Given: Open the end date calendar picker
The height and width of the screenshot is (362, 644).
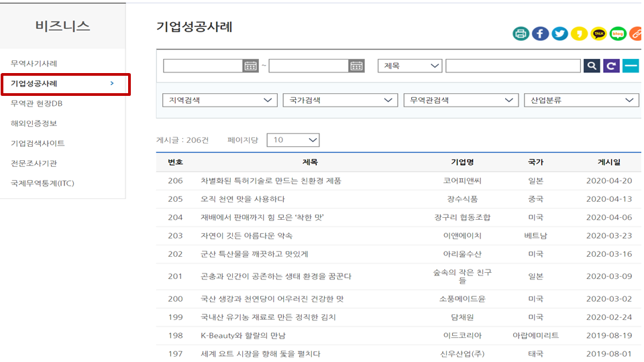Looking at the screenshot, I should pyautogui.click(x=356, y=66).
